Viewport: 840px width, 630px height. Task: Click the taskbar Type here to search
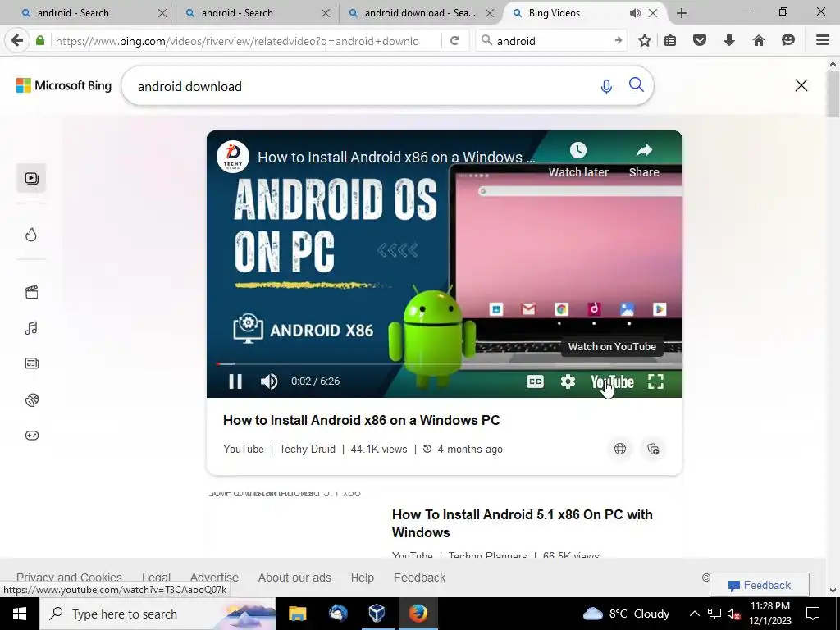coord(157,614)
